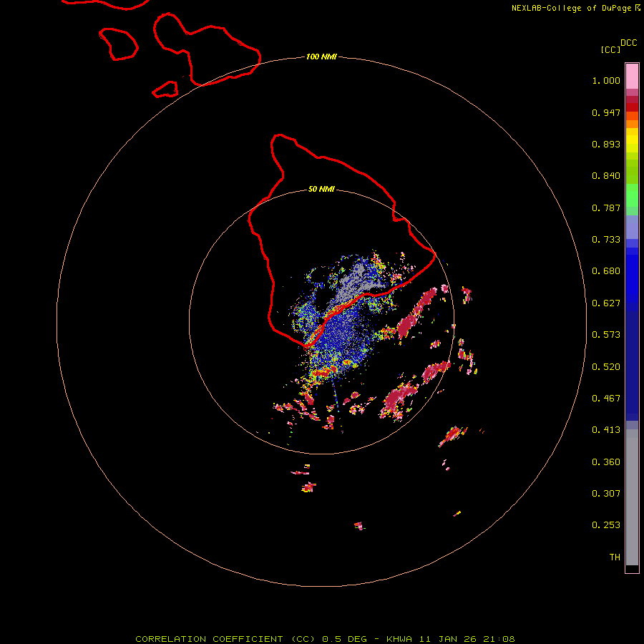Click the 0.467 color scale value

click(x=606, y=399)
